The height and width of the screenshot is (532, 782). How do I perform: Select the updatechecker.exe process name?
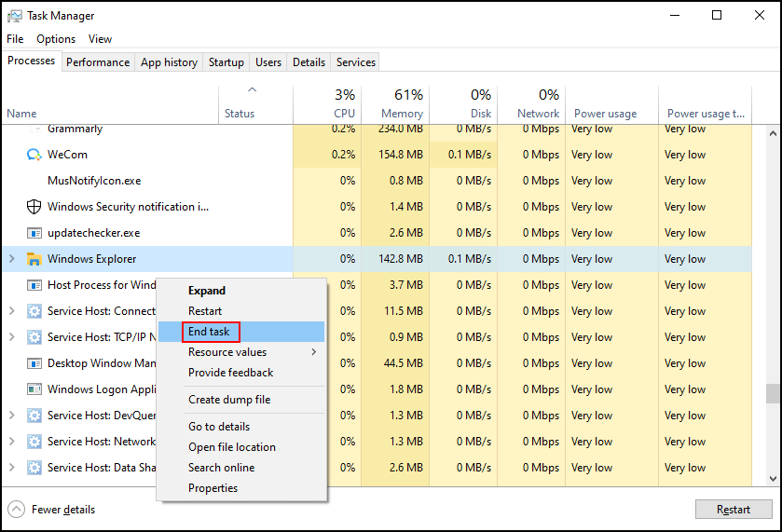(x=94, y=233)
